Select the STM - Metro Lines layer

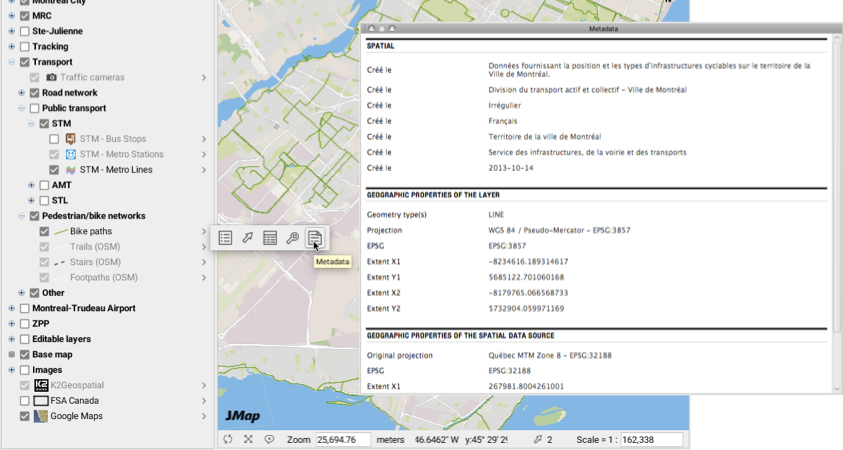tap(115, 170)
